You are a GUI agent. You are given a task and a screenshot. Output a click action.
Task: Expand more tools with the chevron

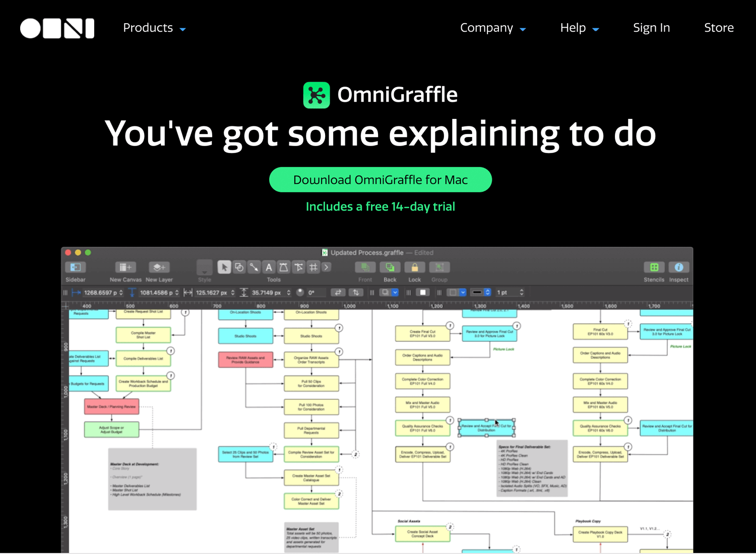327,267
